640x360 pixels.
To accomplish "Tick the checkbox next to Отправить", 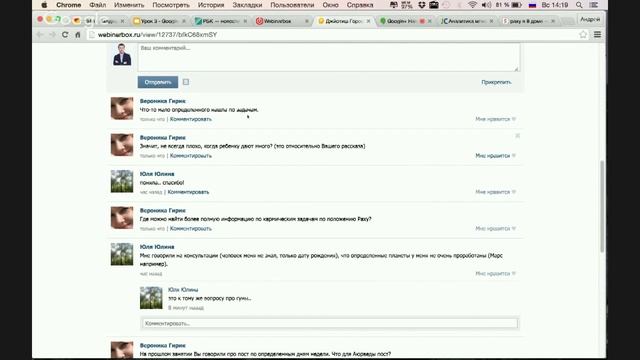I will point(186,82).
